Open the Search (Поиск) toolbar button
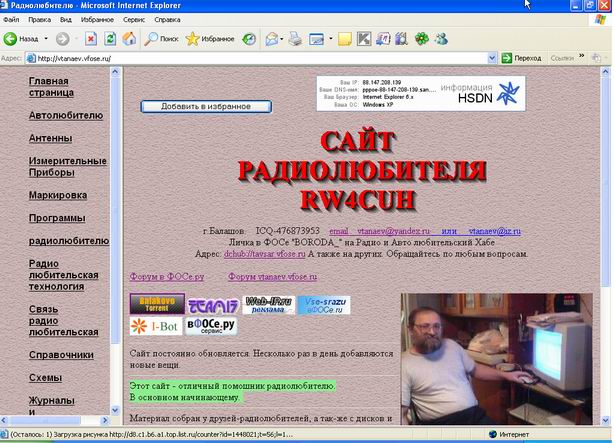This screenshot has height=443, width=614. pos(161,39)
